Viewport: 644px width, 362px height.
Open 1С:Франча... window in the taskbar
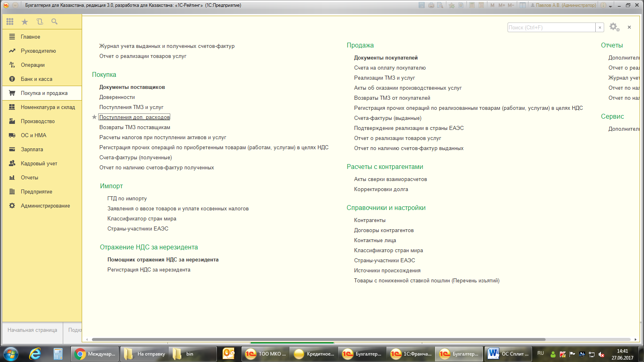click(x=411, y=354)
